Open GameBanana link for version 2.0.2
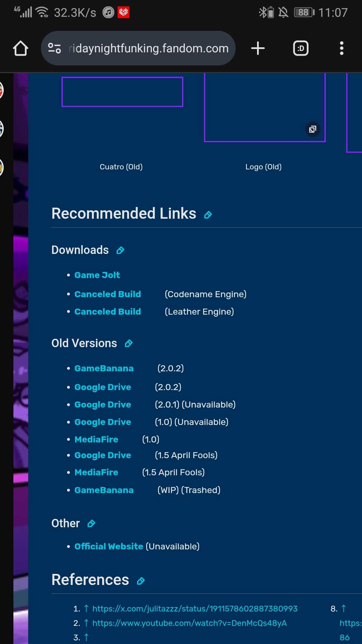The image size is (362, 644). point(104,368)
